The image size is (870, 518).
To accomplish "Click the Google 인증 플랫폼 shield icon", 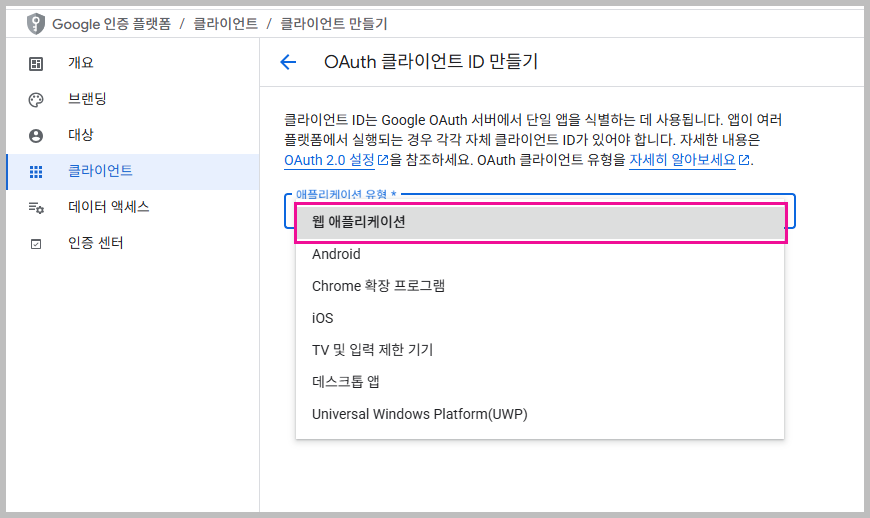I will coord(36,23).
